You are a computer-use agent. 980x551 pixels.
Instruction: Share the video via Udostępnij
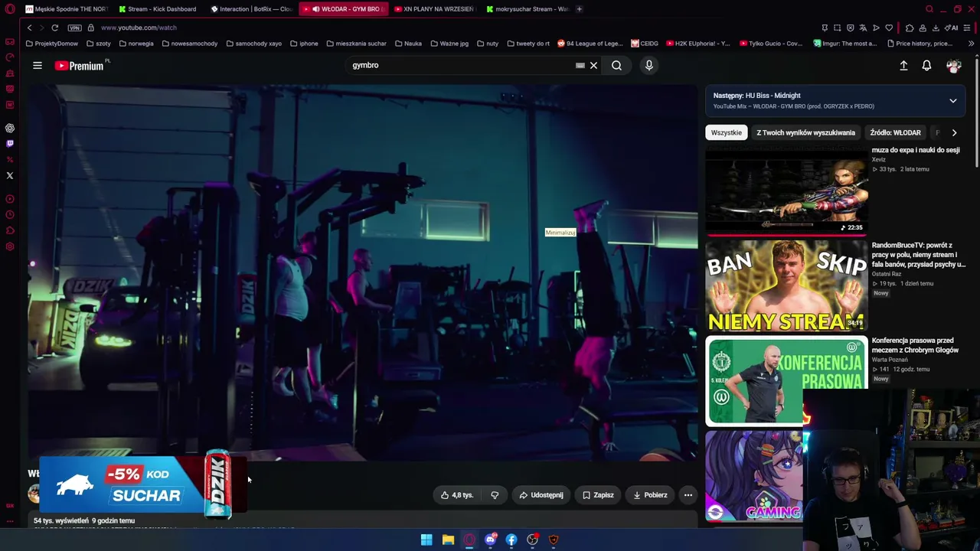[541, 495]
